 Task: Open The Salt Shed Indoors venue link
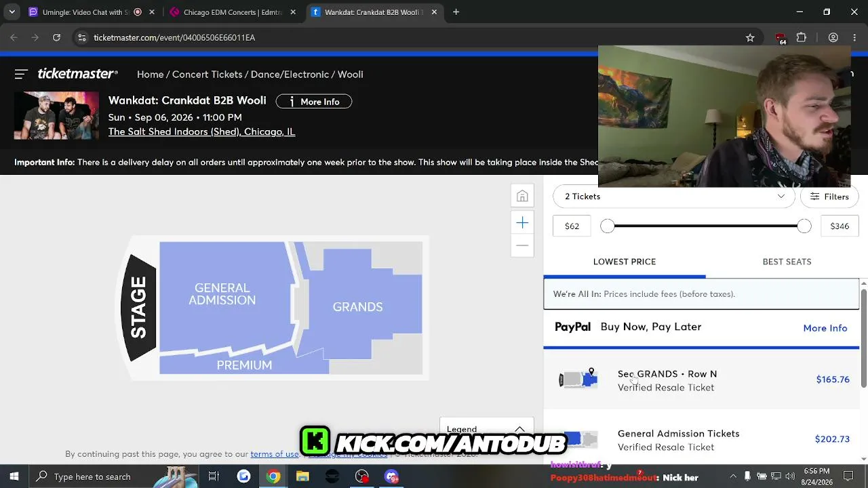(201, 131)
